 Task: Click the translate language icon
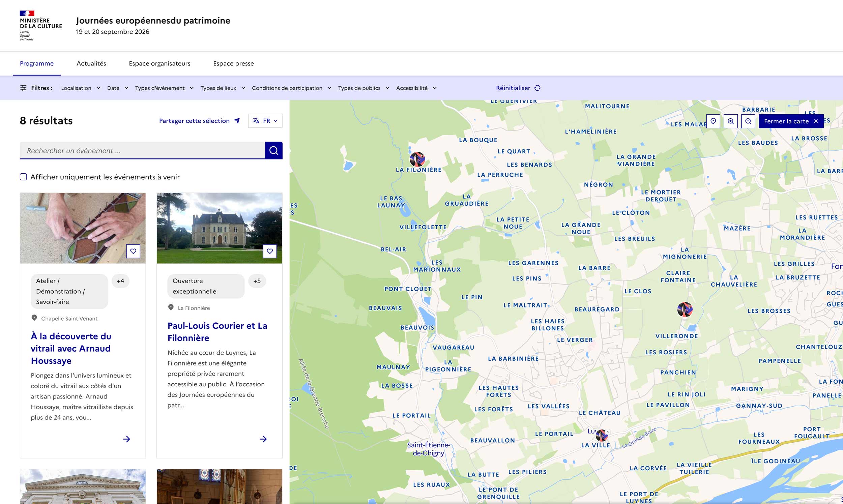tap(256, 121)
